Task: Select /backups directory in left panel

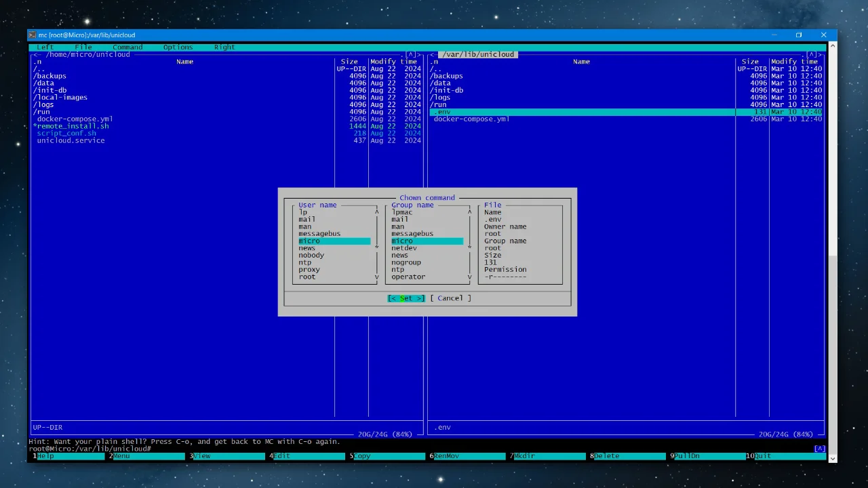Action: 227,76
